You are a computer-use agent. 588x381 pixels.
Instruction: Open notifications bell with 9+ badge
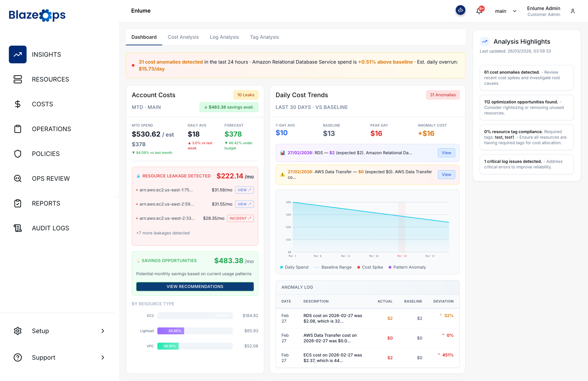pos(479,11)
